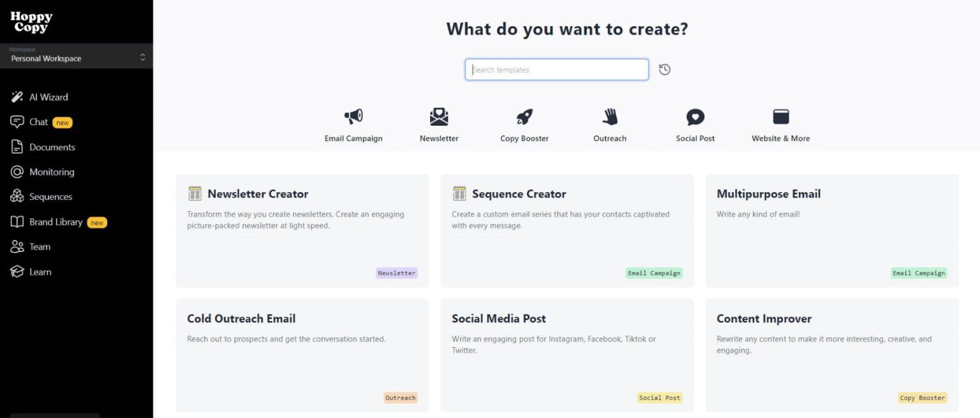The height and width of the screenshot is (418, 980).
Task: Open the Chat section in the sidebar
Action: point(40,121)
